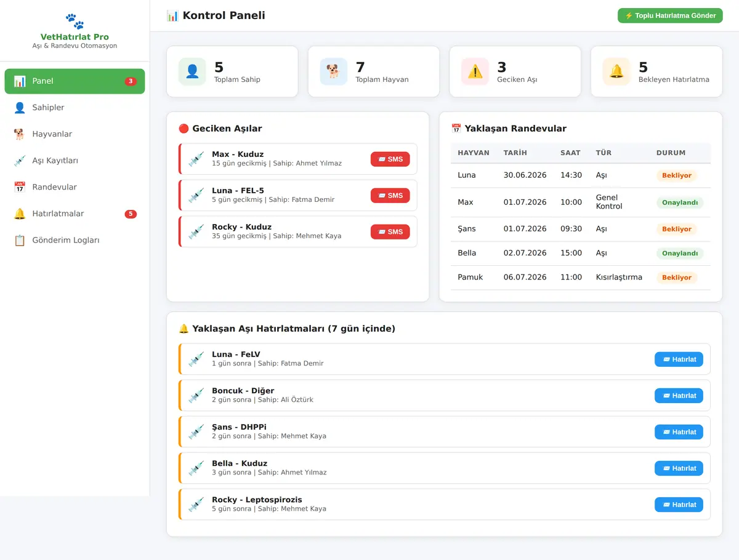This screenshot has width=739, height=560.
Task: Click the syringe icon for Rocky - Kuduz
Action: click(196, 231)
